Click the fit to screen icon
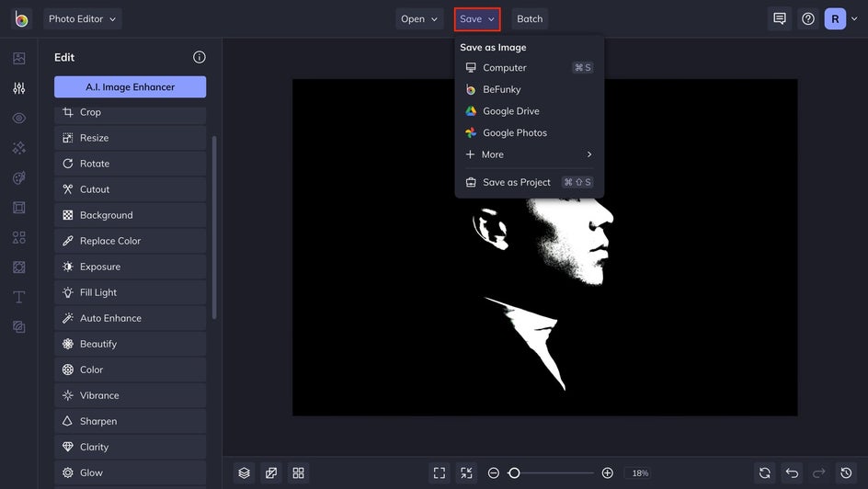Image resolution: width=868 pixels, height=489 pixels. pyautogui.click(x=440, y=473)
